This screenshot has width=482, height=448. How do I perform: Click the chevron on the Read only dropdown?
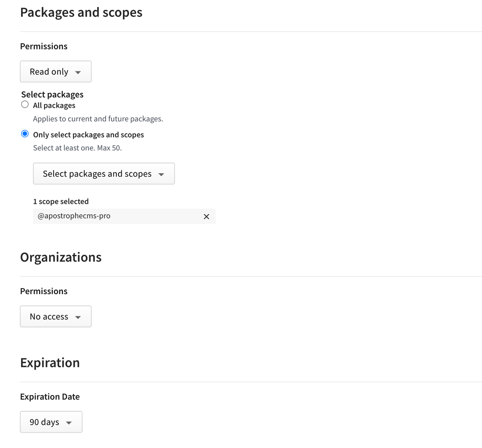point(79,72)
